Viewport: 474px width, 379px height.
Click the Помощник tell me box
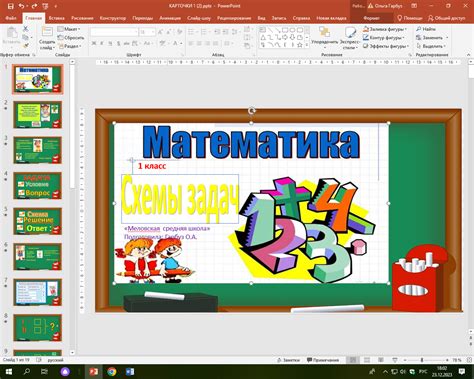coord(410,18)
